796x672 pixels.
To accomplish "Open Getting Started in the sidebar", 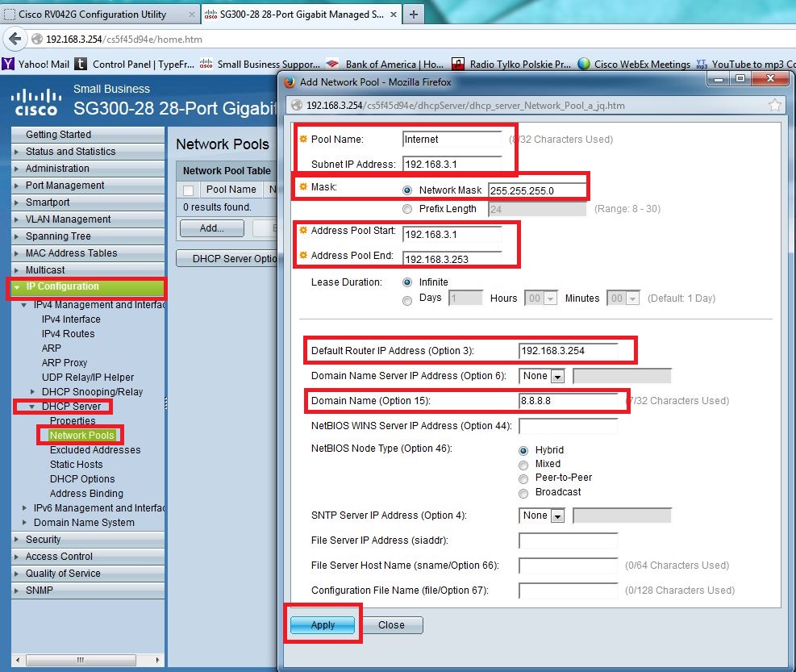I will (88, 135).
